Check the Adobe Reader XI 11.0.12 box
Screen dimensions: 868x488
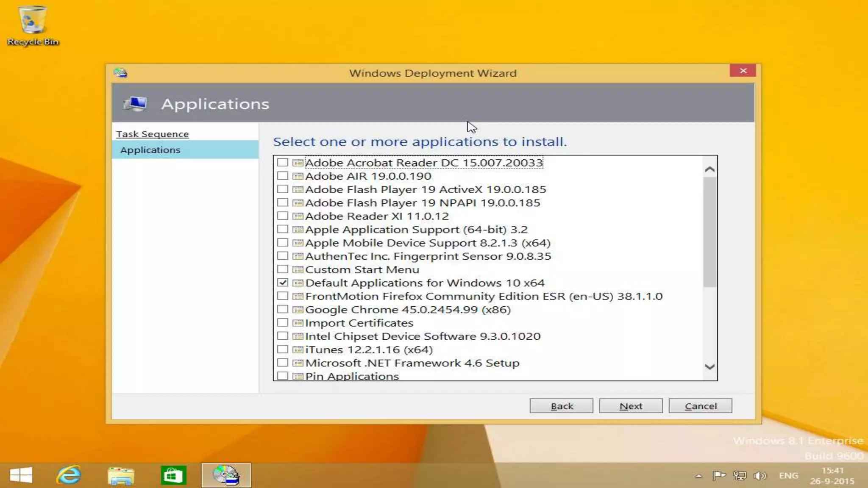coord(283,216)
